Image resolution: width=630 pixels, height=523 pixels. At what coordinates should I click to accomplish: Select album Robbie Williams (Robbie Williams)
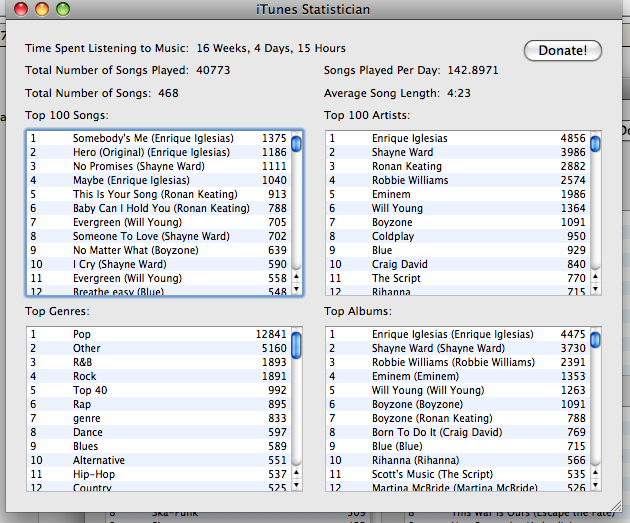458,362
